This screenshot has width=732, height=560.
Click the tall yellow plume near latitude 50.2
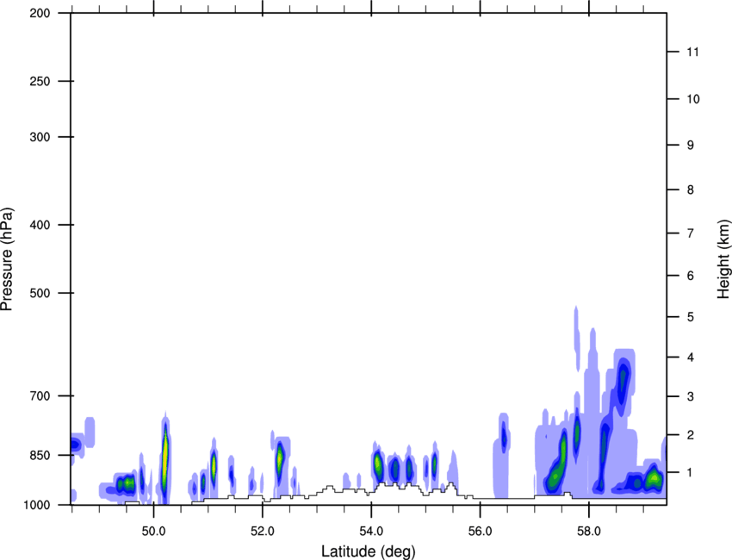click(x=164, y=457)
